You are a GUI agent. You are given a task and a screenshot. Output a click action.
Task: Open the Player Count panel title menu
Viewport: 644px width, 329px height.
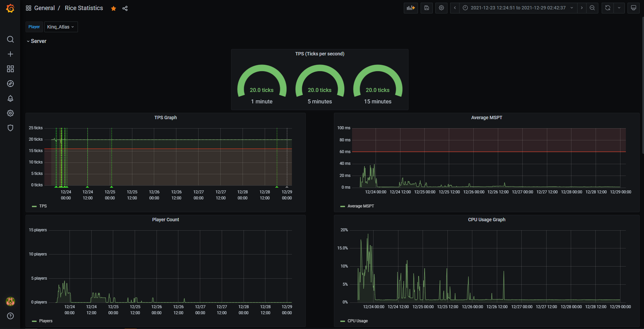point(166,220)
